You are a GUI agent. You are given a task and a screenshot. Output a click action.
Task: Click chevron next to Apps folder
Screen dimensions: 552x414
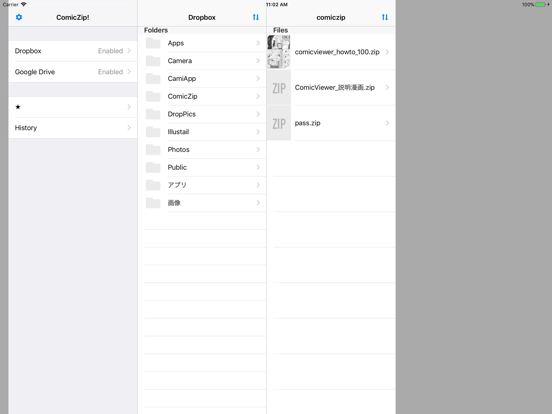coord(258,43)
